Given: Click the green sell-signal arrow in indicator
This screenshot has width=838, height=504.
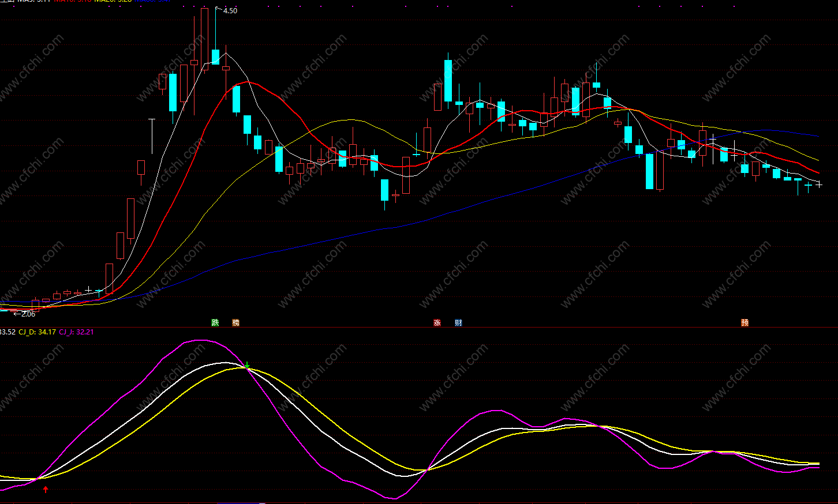Looking at the screenshot, I should pyautogui.click(x=247, y=366).
